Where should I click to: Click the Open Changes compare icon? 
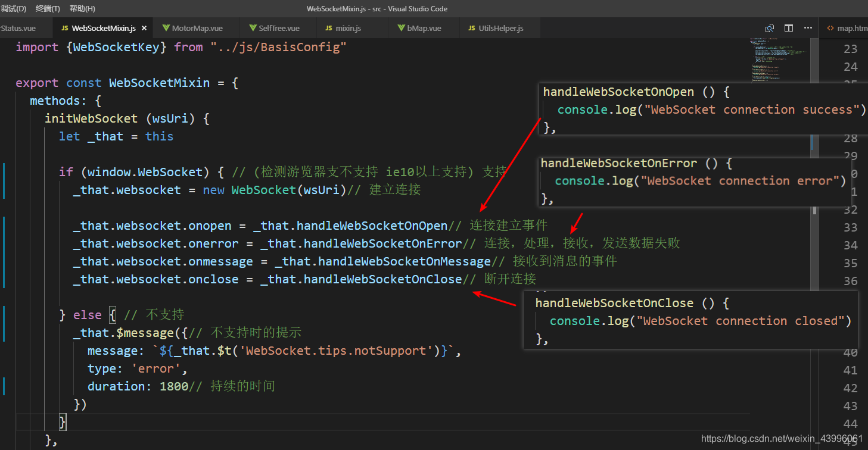[x=770, y=28]
